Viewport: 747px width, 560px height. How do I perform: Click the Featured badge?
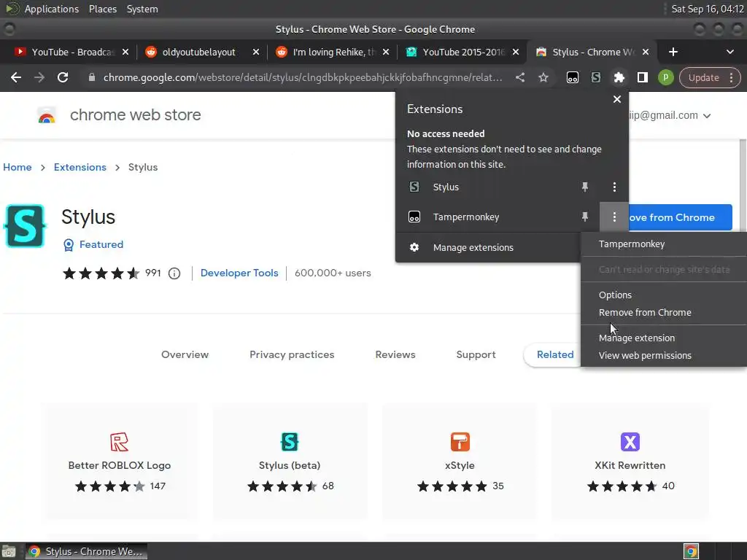(93, 245)
